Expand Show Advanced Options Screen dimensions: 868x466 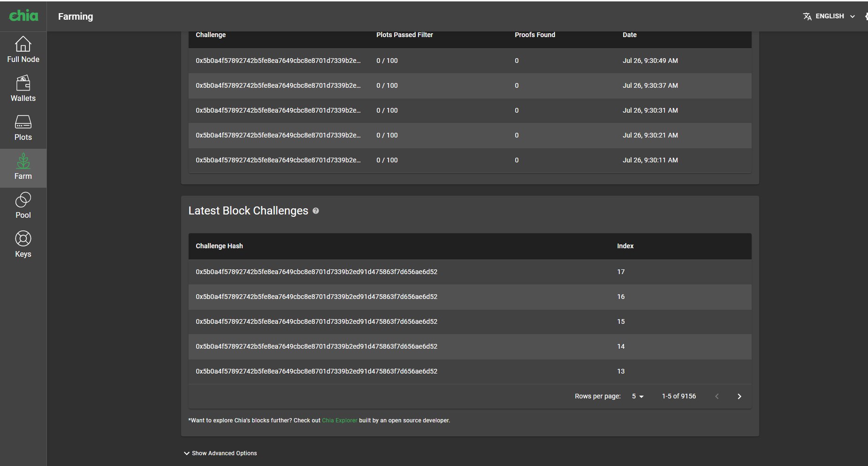click(x=221, y=453)
